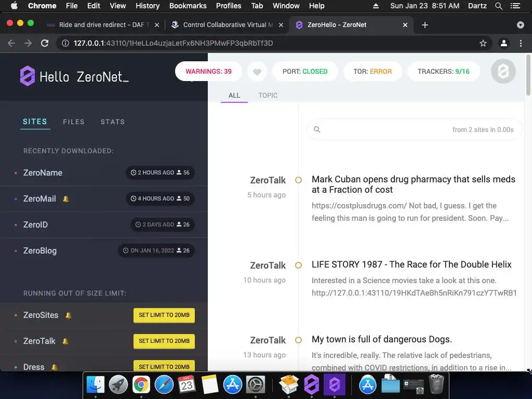This screenshot has height=399, width=532.
Task: Click the search magnifier in feed search
Action: (317, 129)
